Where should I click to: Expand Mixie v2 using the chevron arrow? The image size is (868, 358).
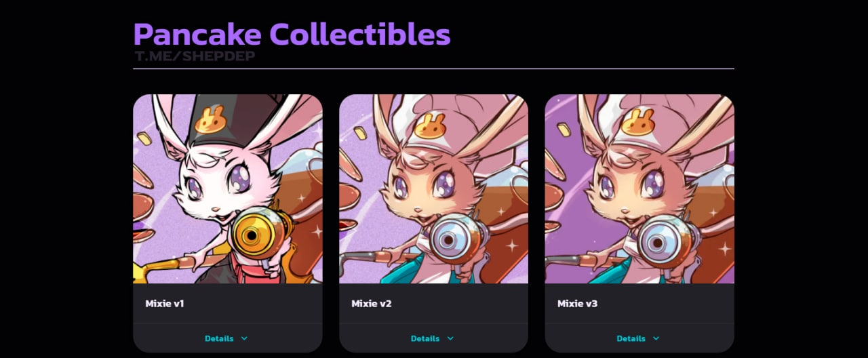point(450,338)
